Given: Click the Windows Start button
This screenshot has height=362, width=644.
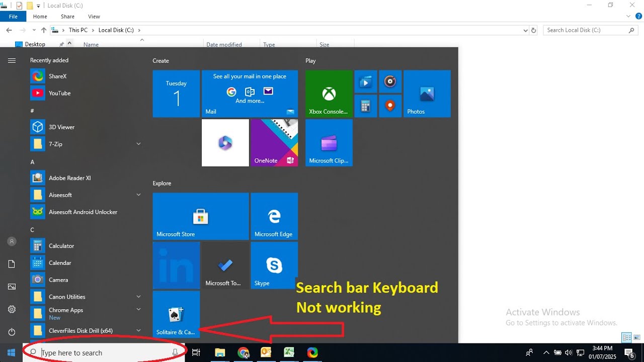Looking at the screenshot, I should [11, 352].
